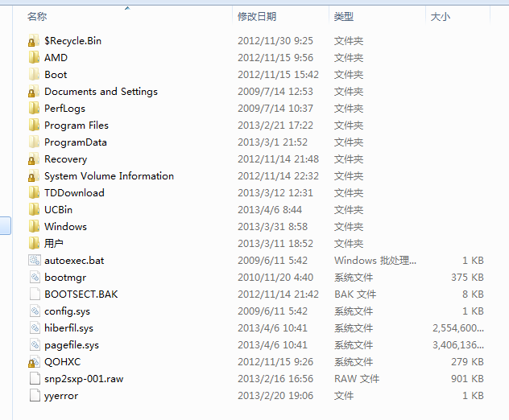The height and width of the screenshot is (420, 509).
Task: Sort by the 名称 column header
Action: (x=37, y=17)
